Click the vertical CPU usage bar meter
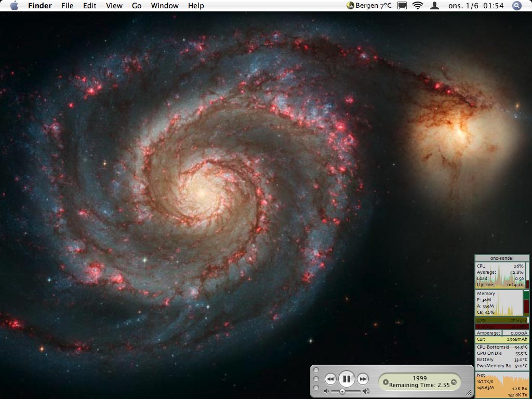The width and height of the screenshot is (532, 399). pyautogui.click(x=527, y=275)
